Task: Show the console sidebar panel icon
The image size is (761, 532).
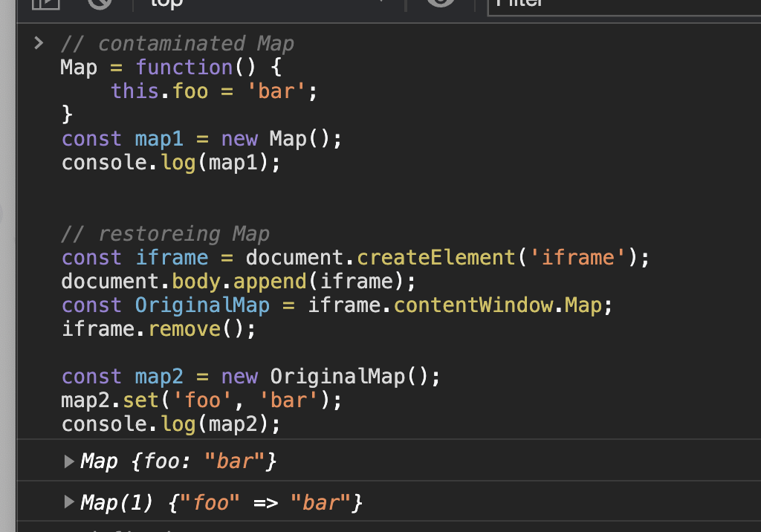Action: tap(45, 4)
